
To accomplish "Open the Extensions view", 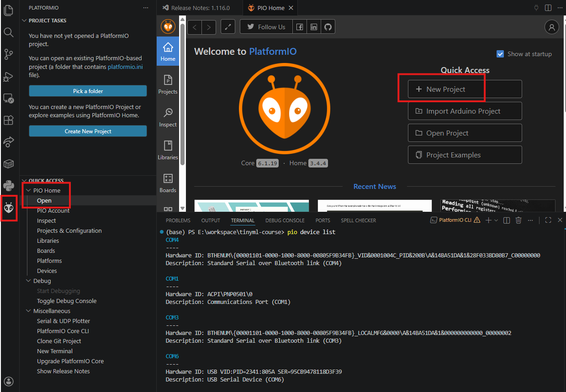I will pos(9,120).
